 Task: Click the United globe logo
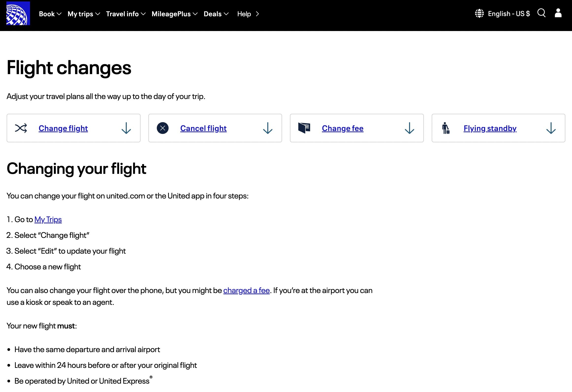(18, 13)
